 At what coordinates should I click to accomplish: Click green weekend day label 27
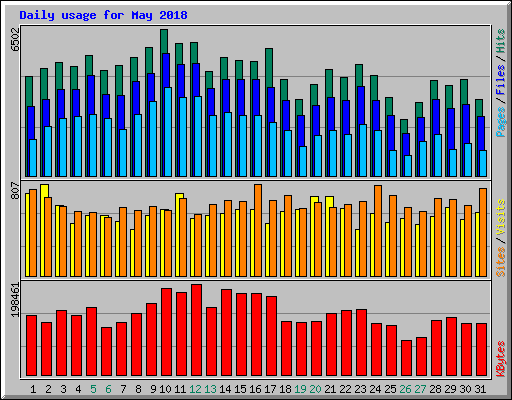coord(420,389)
